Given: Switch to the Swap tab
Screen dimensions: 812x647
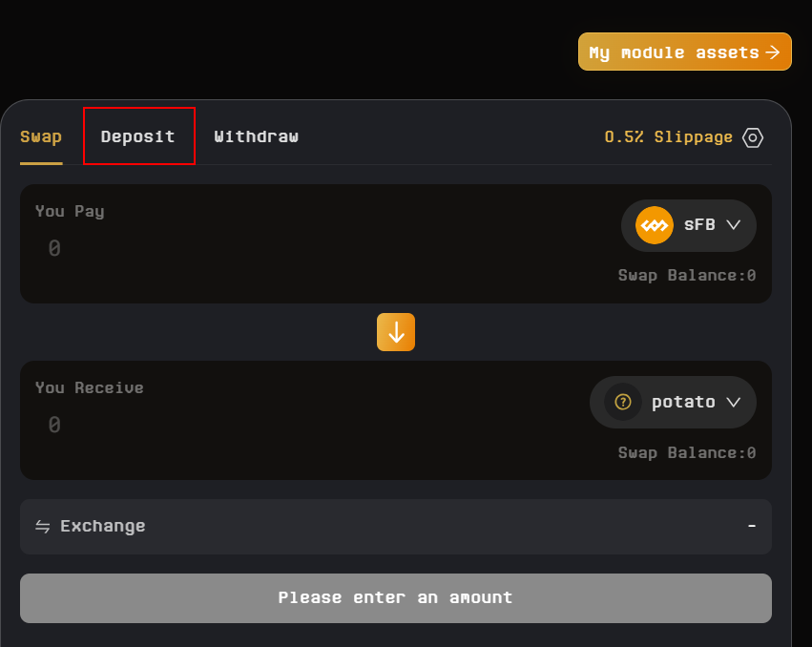Looking at the screenshot, I should 41,136.
